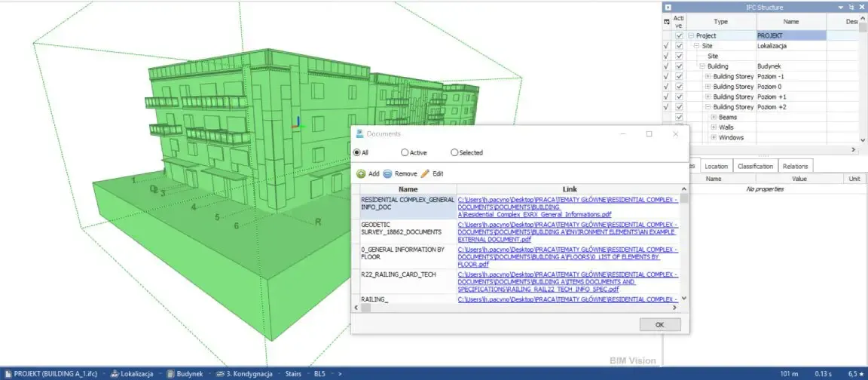Select the Selected radio button
868x380 pixels.
(x=454, y=152)
